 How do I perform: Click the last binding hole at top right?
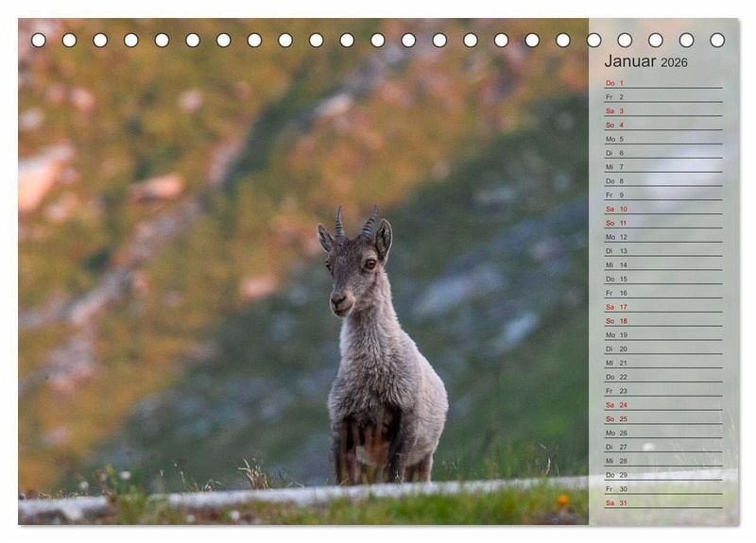point(717,40)
